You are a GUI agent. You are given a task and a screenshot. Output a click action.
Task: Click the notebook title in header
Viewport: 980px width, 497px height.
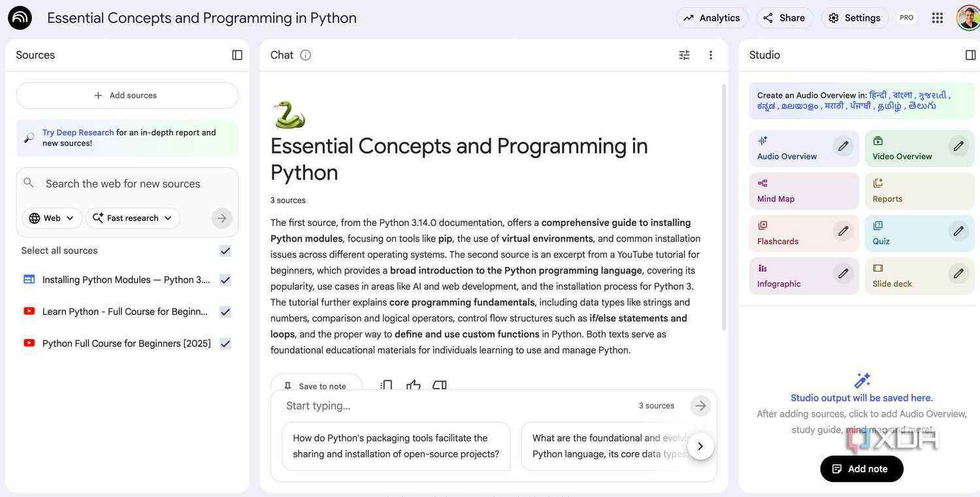click(x=202, y=18)
